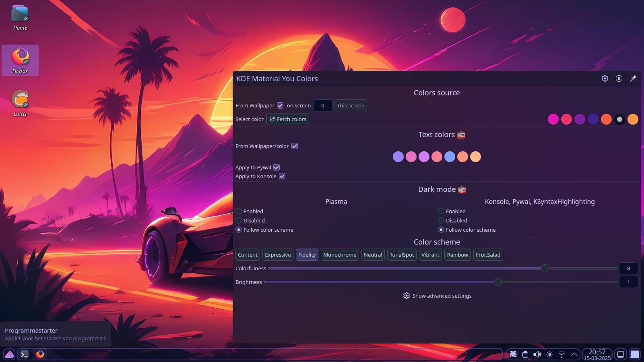This screenshot has height=362, width=644.
Task: Pick the rightmost orange source color swatch
Action: [x=633, y=119]
